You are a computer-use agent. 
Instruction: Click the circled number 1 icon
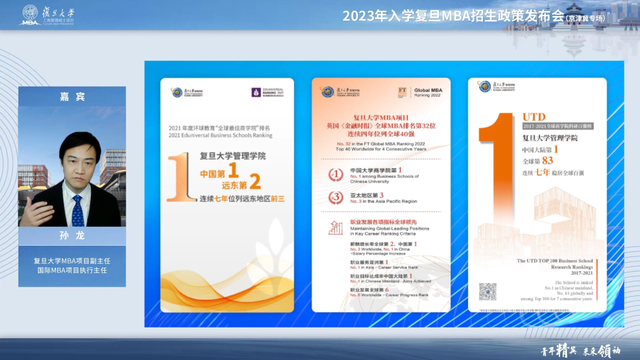tap(336, 175)
